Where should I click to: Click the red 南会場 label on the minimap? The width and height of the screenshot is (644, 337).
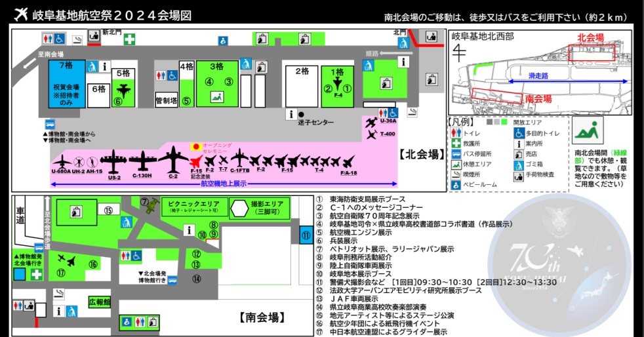pos(538,98)
